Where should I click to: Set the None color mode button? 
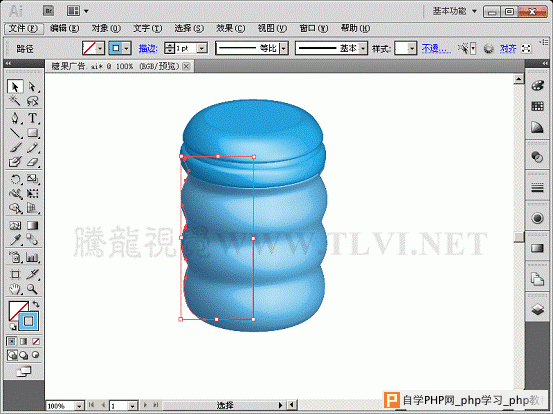(x=36, y=341)
